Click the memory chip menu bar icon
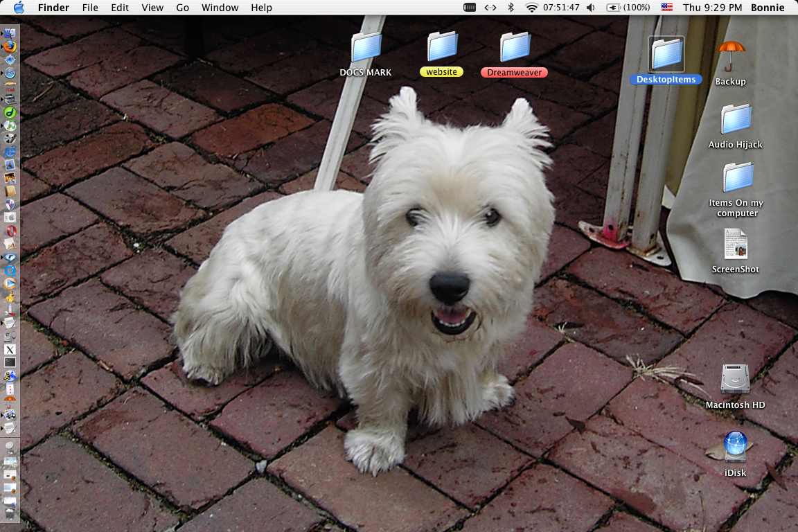798x532 pixels. [470, 7]
